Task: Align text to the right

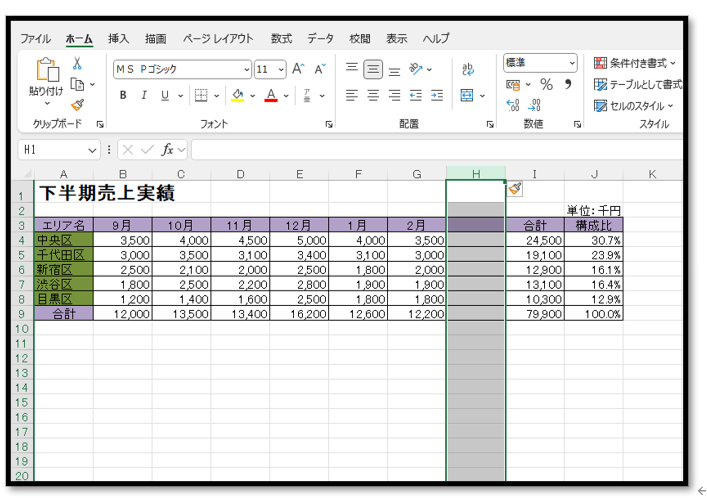Action: tap(395, 96)
